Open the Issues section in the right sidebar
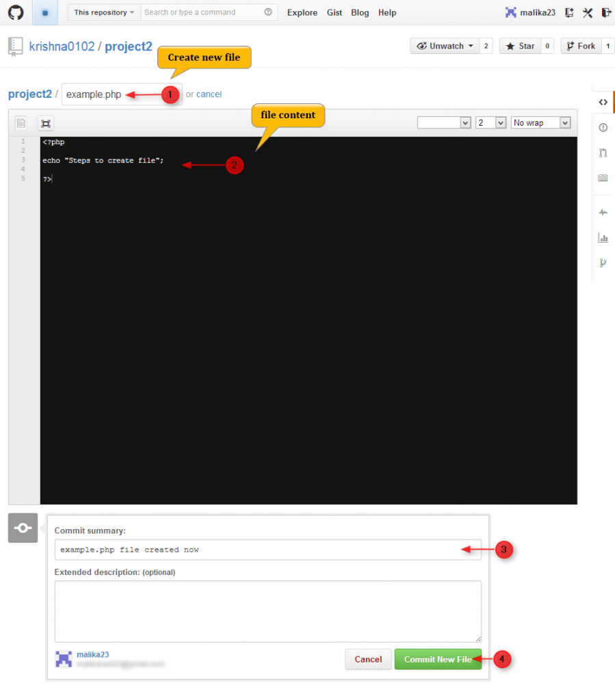The height and width of the screenshot is (700, 615). (x=603, y=127)
